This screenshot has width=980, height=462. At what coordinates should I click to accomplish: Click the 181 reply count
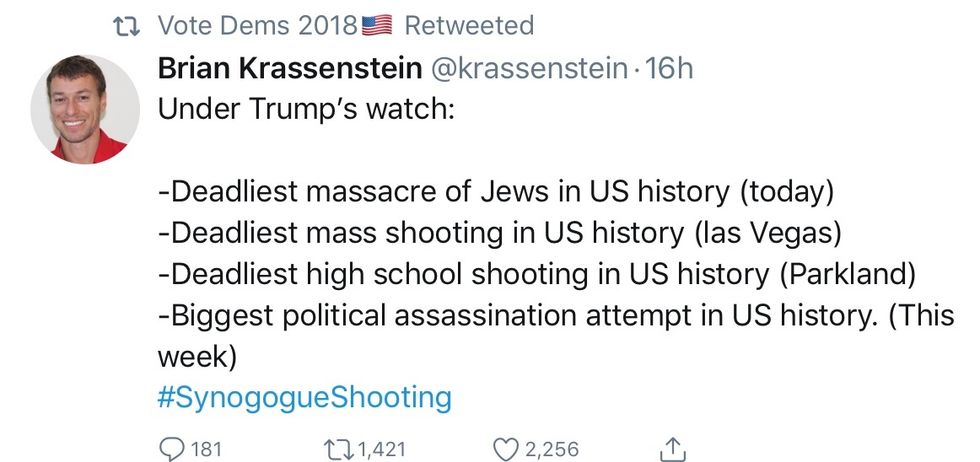[x=205, y=449]
